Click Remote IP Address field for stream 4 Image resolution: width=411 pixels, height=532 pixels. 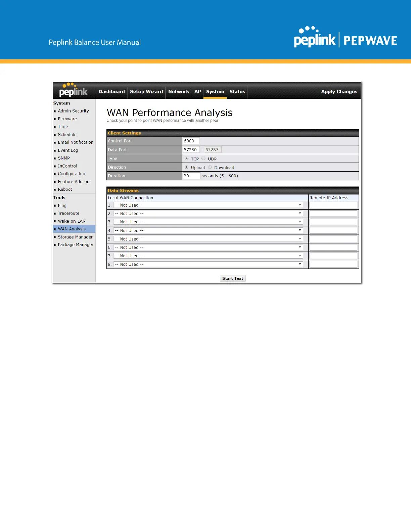[333, 230]
